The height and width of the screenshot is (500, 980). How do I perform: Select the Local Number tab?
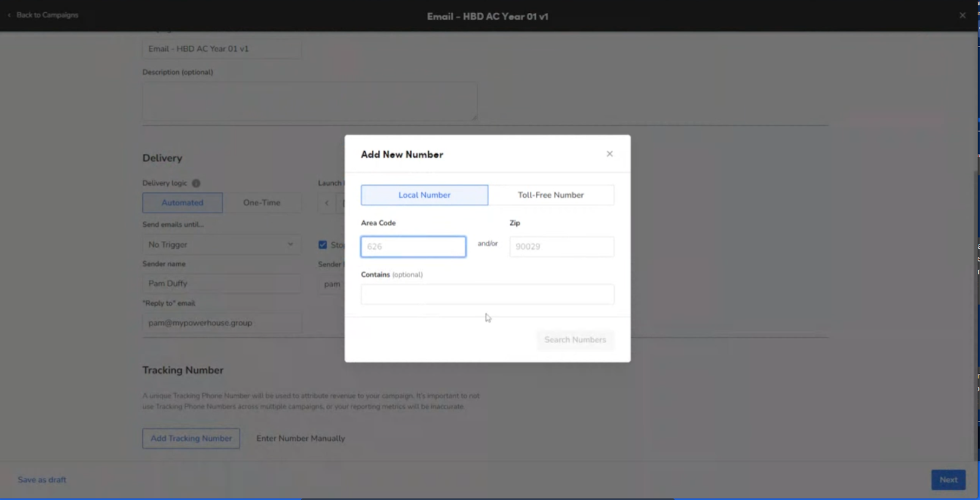pos(424,195)
